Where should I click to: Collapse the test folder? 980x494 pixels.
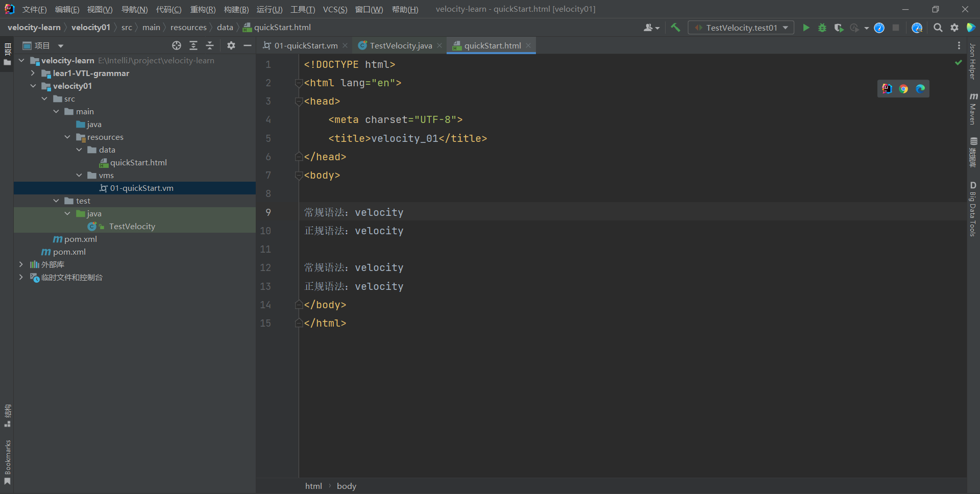click(56, 201)
